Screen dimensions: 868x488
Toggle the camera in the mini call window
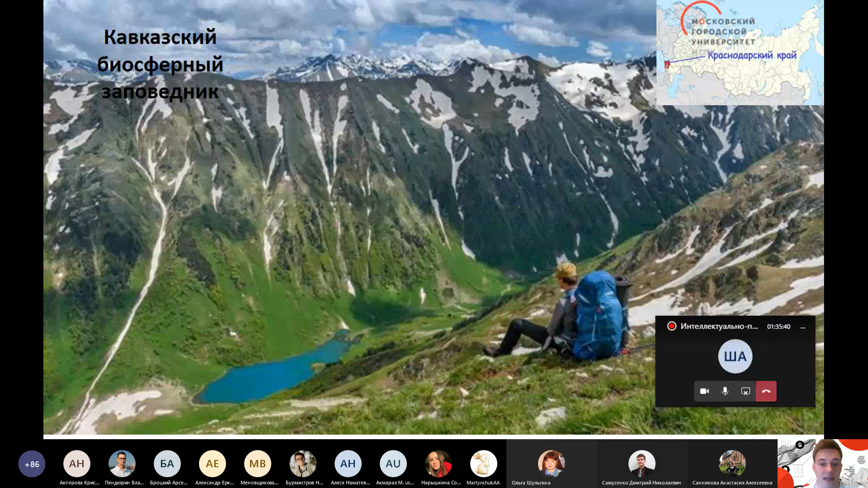tap(704, 391)
